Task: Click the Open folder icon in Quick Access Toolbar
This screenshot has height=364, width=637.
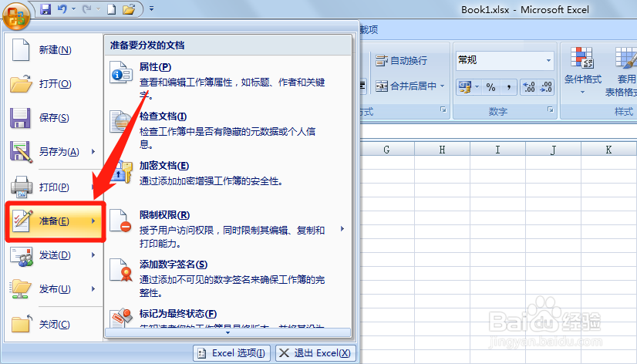Action: (x=129, y=9)
